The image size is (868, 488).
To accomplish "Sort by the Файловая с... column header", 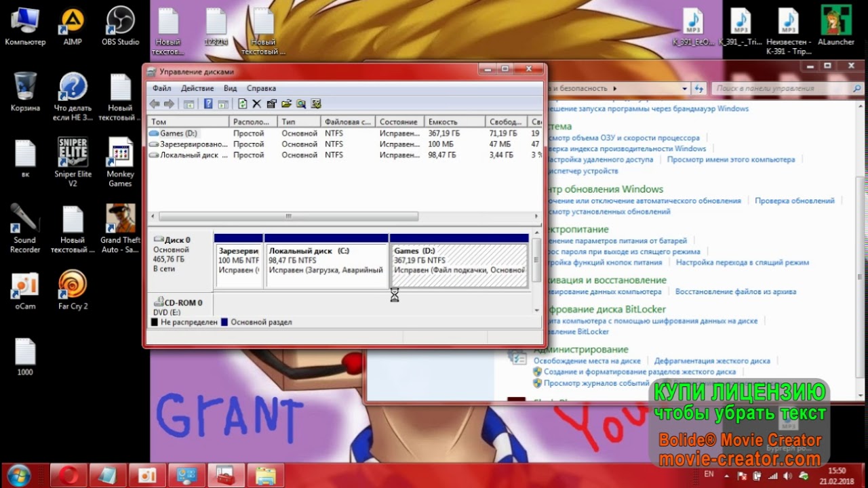I will point(348,122).
